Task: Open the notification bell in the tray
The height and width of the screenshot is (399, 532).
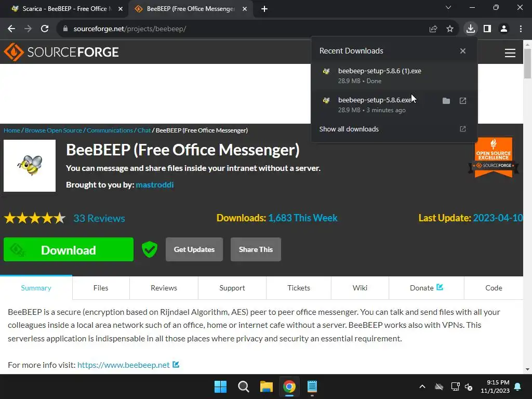Action: [518, 387]
